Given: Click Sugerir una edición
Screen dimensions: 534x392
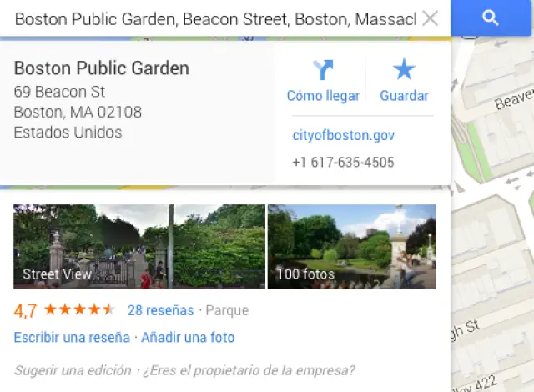Looking at the screenshot, I should 73,370.
